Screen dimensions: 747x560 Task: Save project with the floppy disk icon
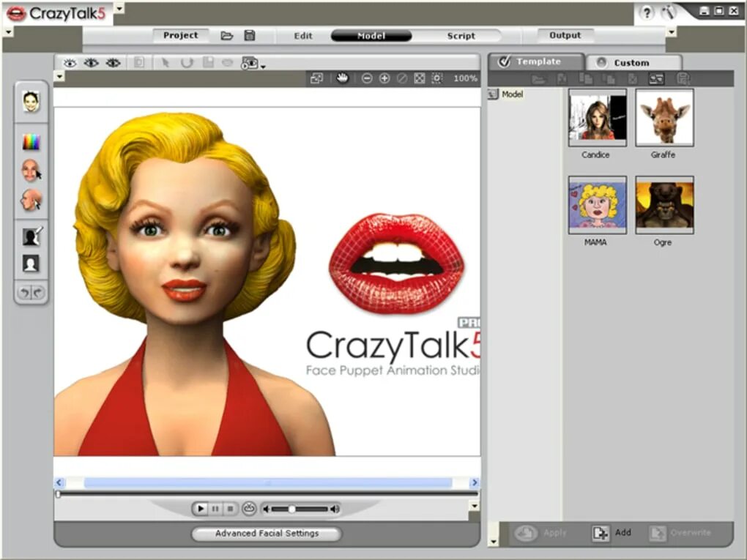[x=250, y=35]
